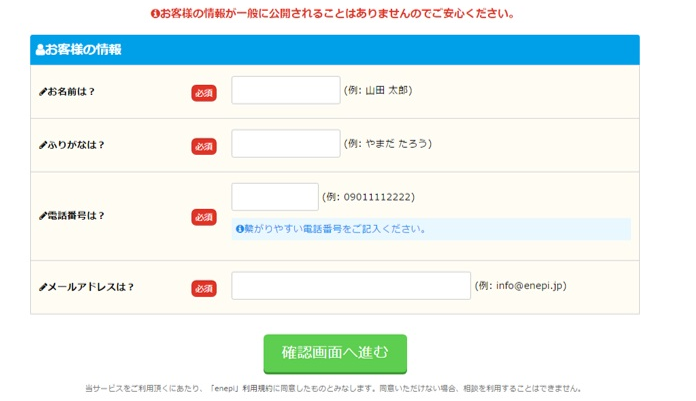Screen dimensions: 696x401
Task: Click the info icon in the phone hint
Action: point(240,229)
